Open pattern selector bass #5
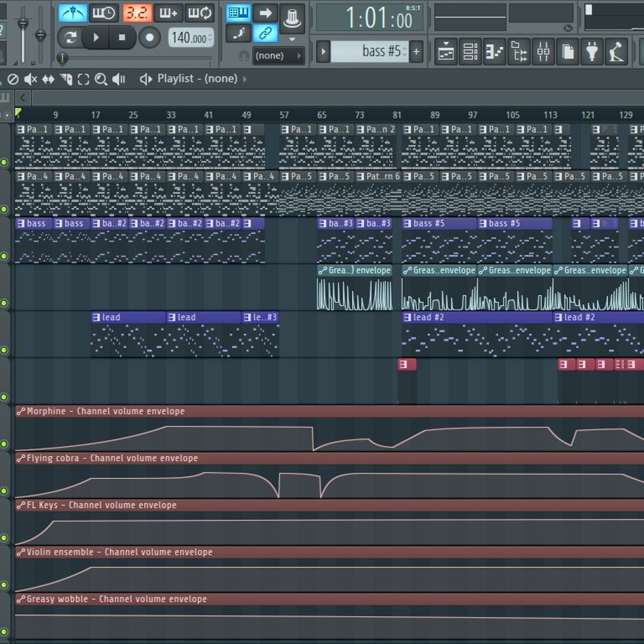This screenshot has width=644, height=644. point(370,52)
